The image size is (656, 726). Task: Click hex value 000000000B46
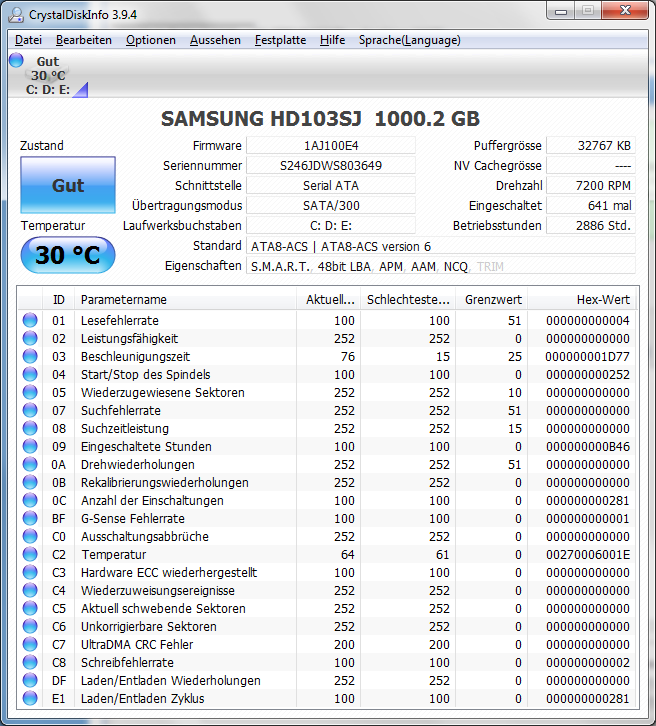tap(587, 446)
